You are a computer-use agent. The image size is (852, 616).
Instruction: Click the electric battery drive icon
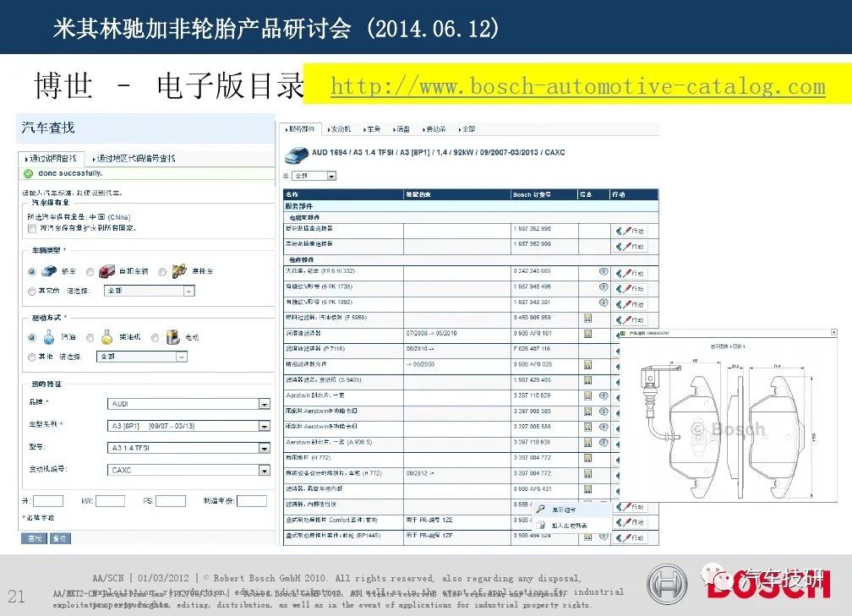(x=172, y=337)
